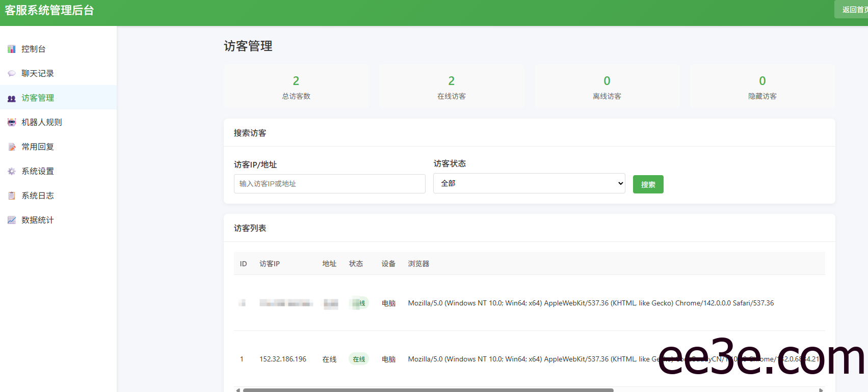
Task: Click the 离线访客 statistic card
Action: click(607, 87)
